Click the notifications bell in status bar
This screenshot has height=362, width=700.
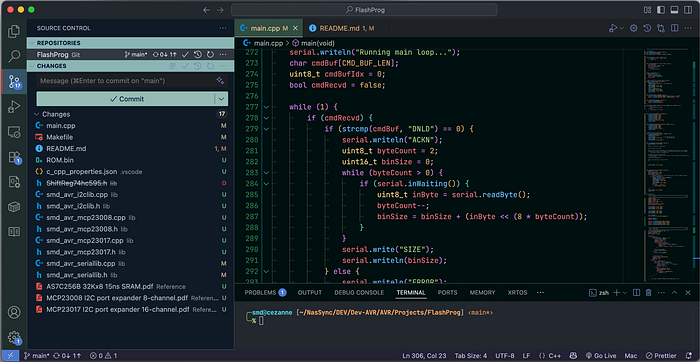pyautogui.click(x=688, y=356)
